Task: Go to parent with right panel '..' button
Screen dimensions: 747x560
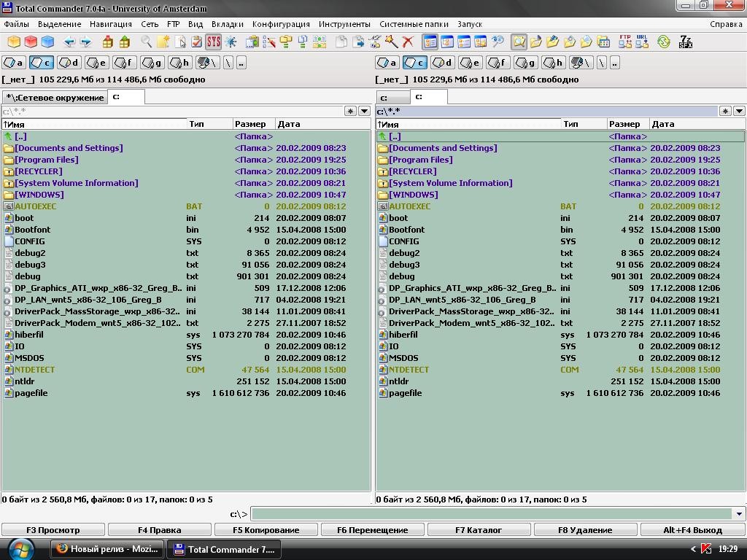Action: 615,63
